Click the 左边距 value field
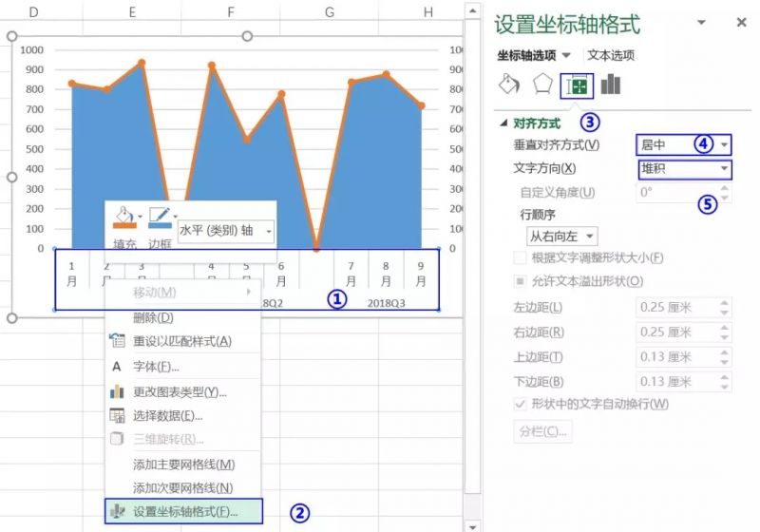760x532 pixels. [x=676, y=307]
